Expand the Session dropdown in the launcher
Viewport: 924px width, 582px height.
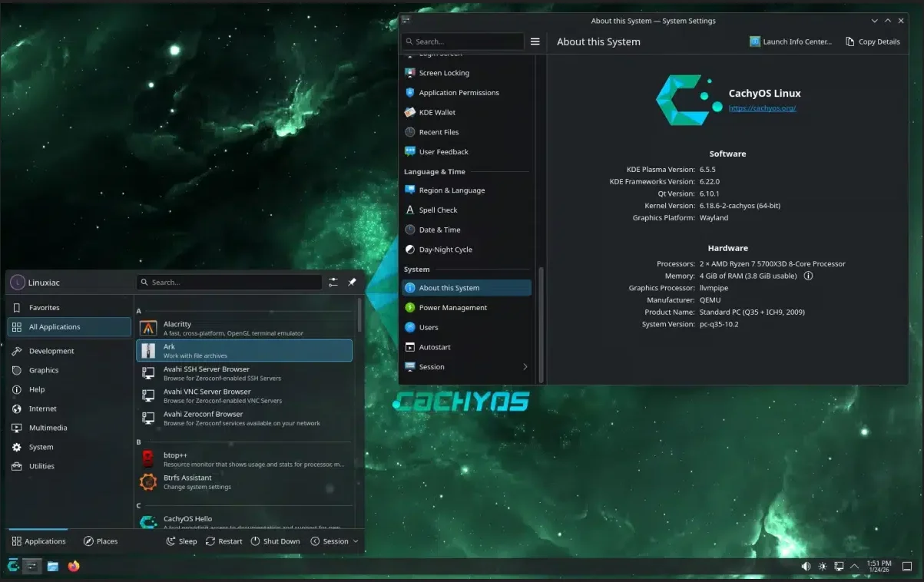tap(335, 541)
